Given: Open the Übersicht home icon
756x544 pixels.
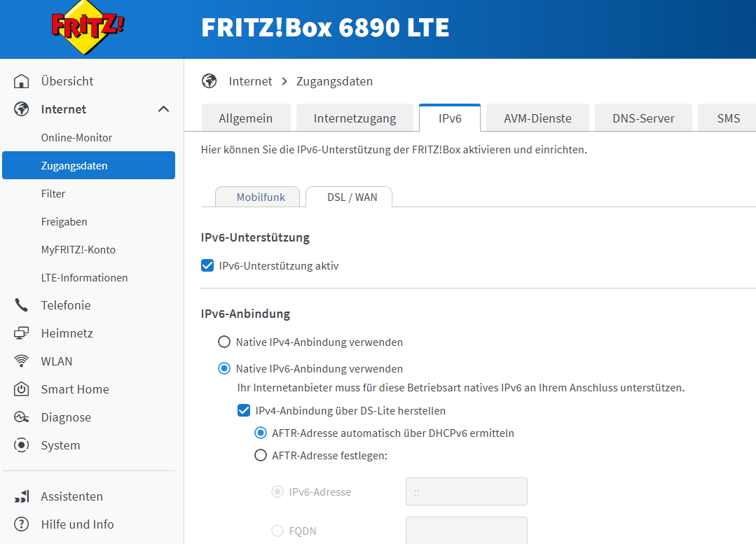Looking at the screenshot, I should (20, 81).
